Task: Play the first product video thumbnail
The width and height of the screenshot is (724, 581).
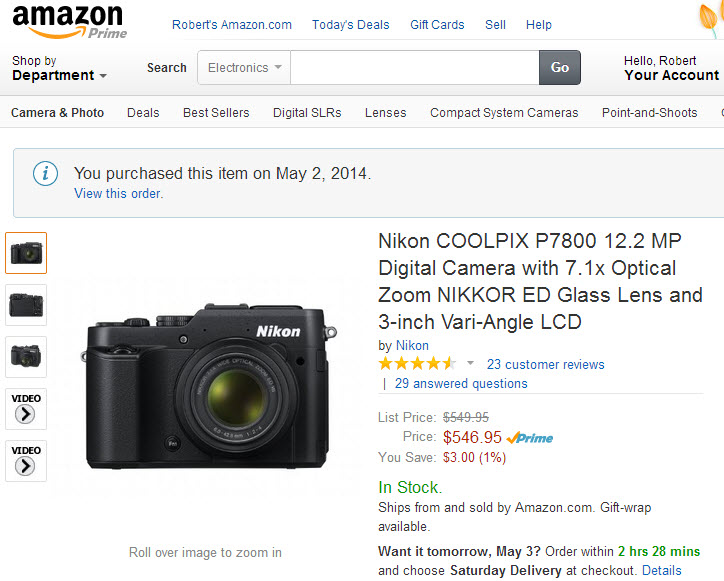Action: click(x=26, y=409)
